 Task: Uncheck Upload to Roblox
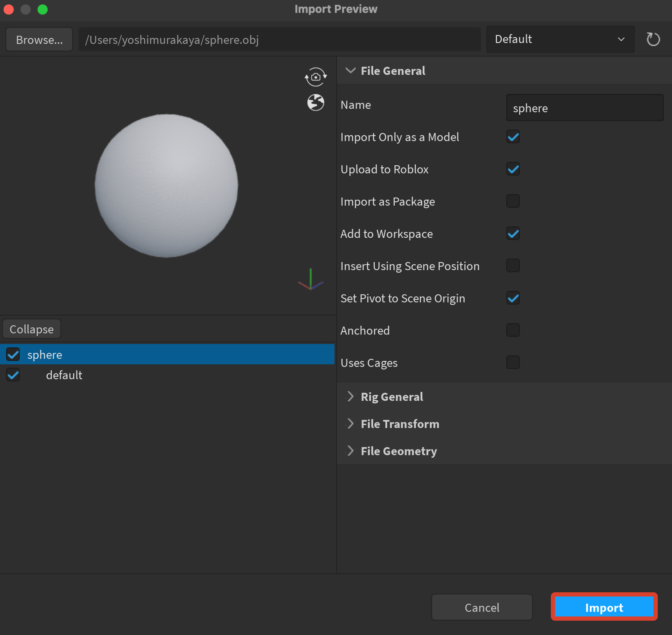(x=513, y=169)
